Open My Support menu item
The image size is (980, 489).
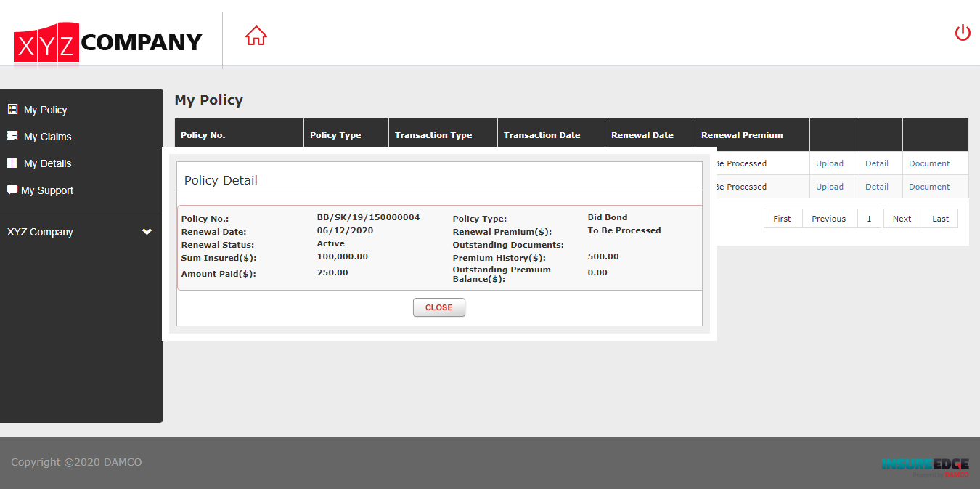[x=47, y=190]
